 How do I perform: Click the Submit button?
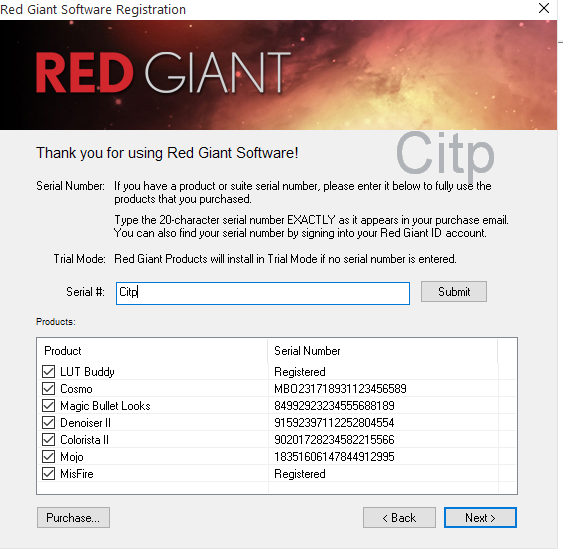coord(454,292)
